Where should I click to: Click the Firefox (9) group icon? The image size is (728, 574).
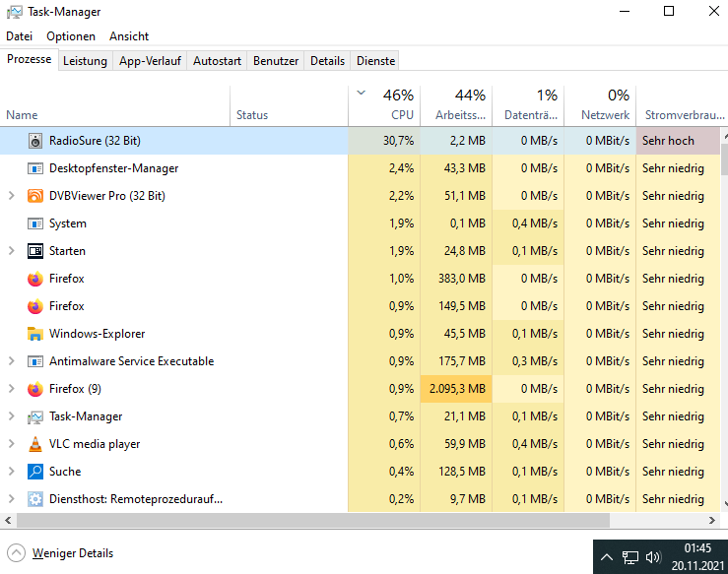tap(35, 389)
